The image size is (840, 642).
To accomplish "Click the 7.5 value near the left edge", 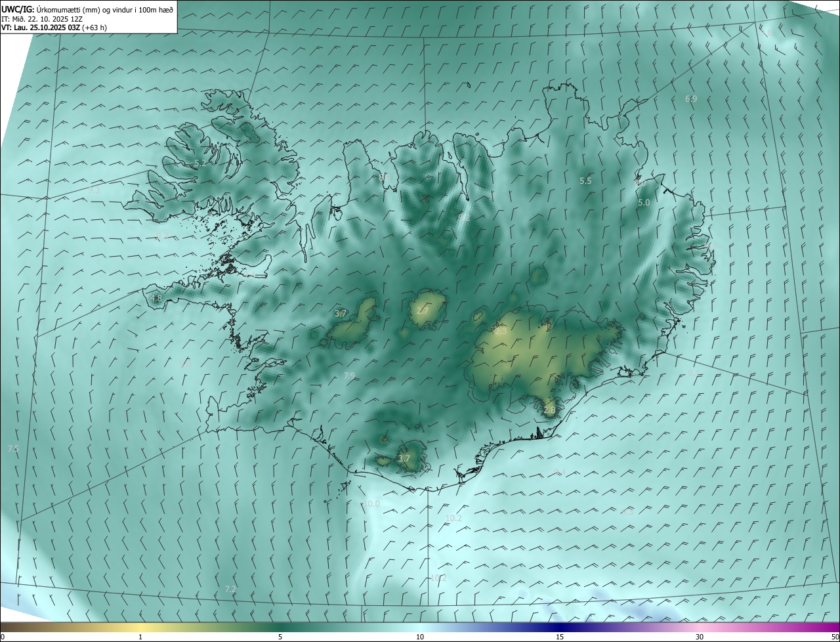I will (x=13, y=448).
